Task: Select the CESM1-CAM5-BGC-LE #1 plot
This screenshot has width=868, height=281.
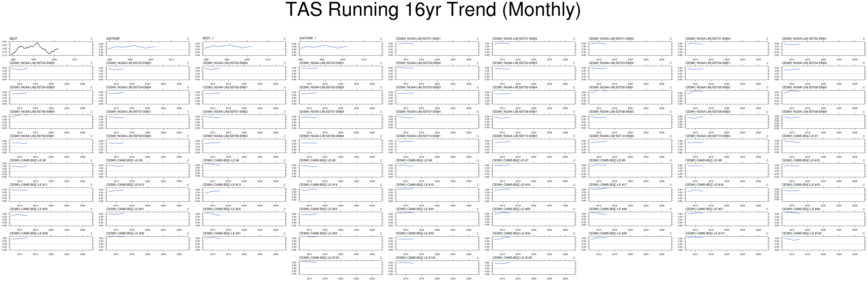Action: point(823,146)
